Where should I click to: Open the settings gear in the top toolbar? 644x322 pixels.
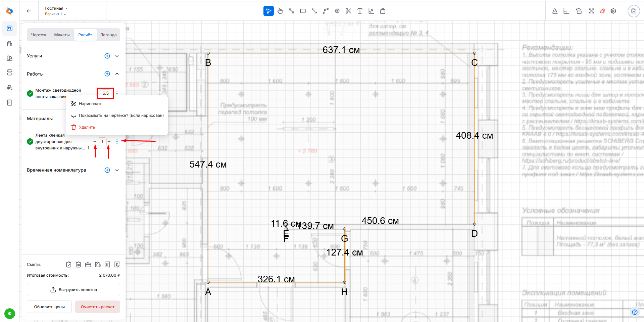click(613, 11)
